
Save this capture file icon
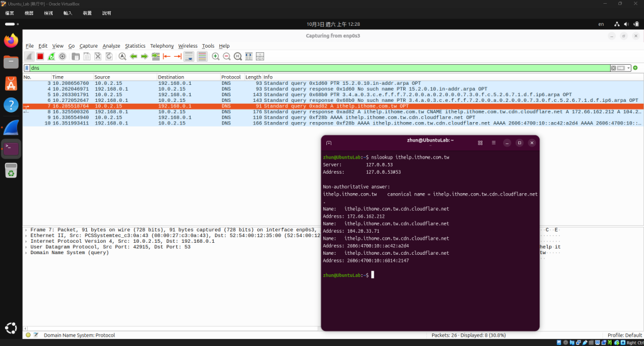pos(87,57)
